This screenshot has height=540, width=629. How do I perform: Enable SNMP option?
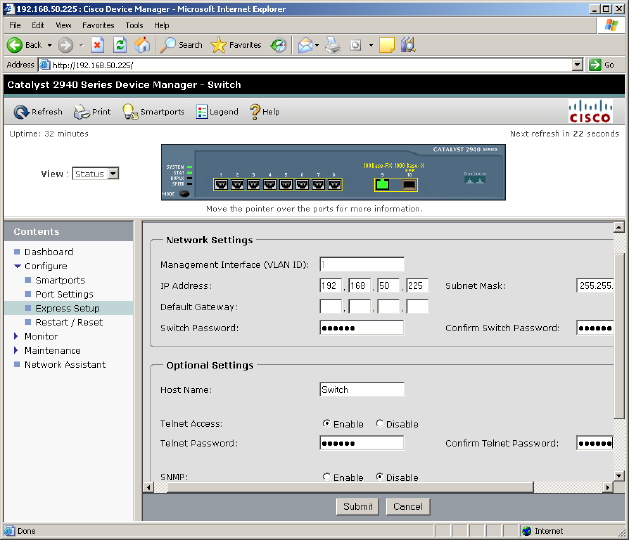point(327,477)
